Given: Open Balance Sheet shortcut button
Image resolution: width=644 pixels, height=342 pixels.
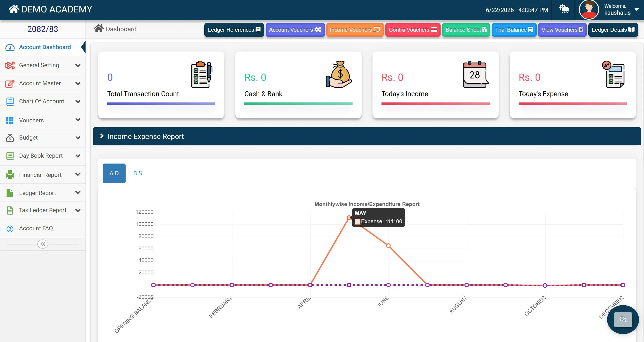Looking at the screenshot, I should click(x=466, y=30).
